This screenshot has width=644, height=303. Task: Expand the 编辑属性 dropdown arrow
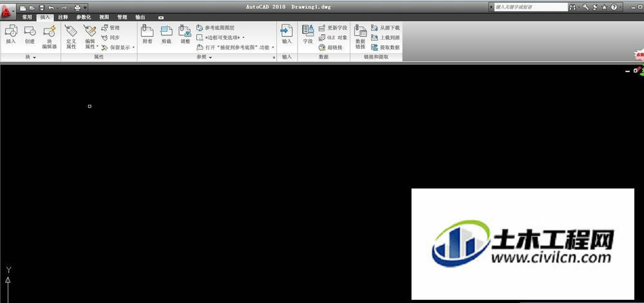pyautogui.click(x=97, y=47)
